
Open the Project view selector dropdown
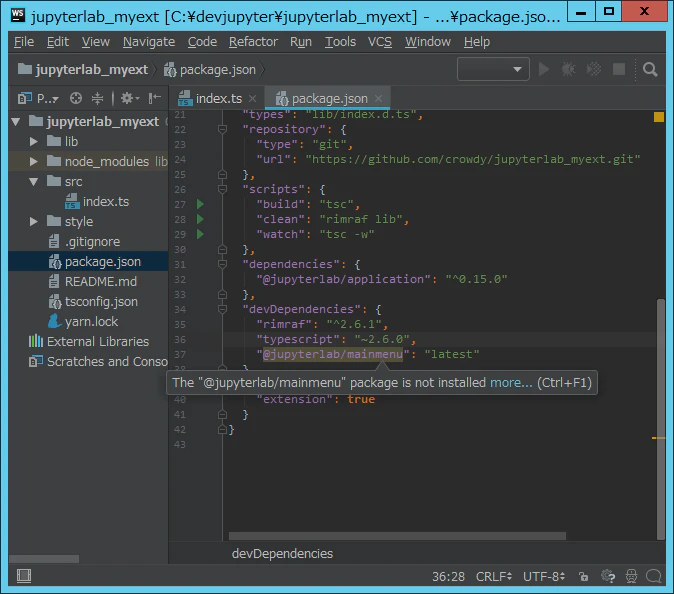pos(38,98)
